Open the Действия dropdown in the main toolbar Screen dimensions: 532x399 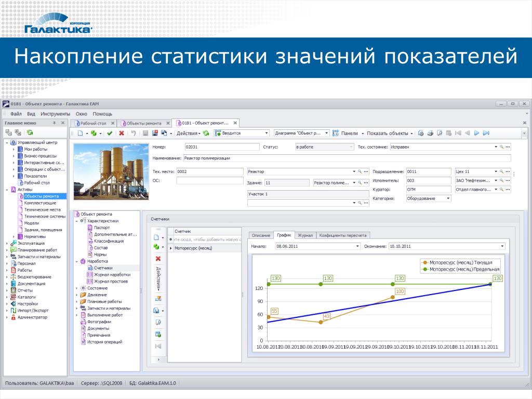coord(188,134)
